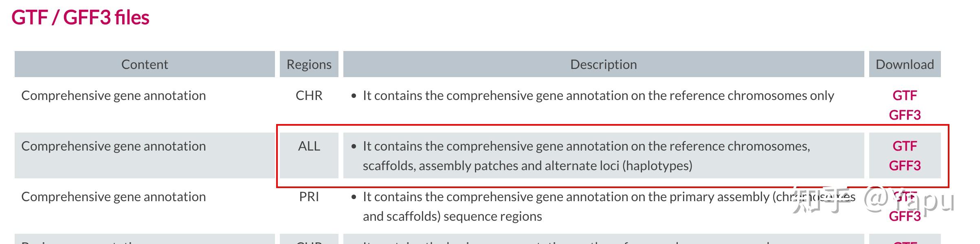The width and height of the screenshot is (980, 244).
Task: Click the CHR region label
Action: click(308, 96)
